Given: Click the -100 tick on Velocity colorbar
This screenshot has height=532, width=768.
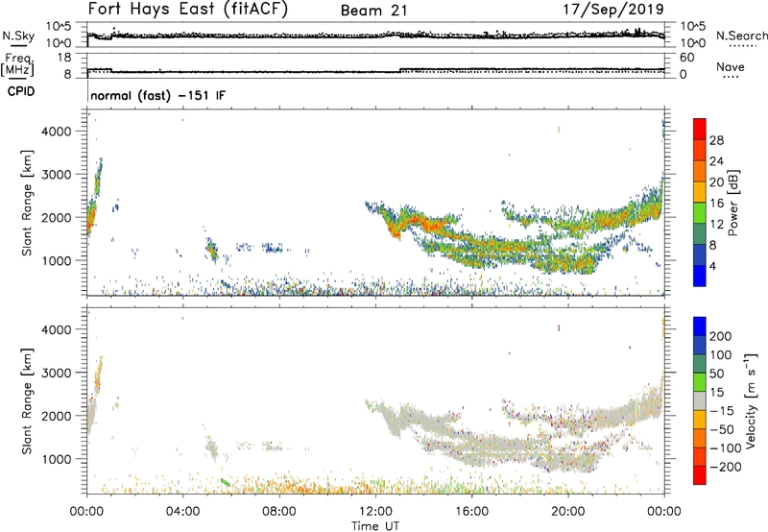Looking at the screenshot, I should click(x=726, y=448).
